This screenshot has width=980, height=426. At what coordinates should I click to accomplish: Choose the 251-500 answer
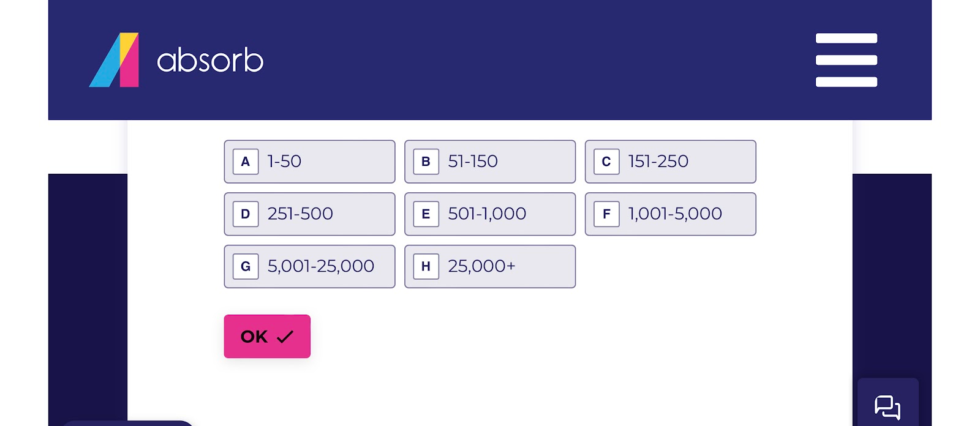(x=309, y=214)
